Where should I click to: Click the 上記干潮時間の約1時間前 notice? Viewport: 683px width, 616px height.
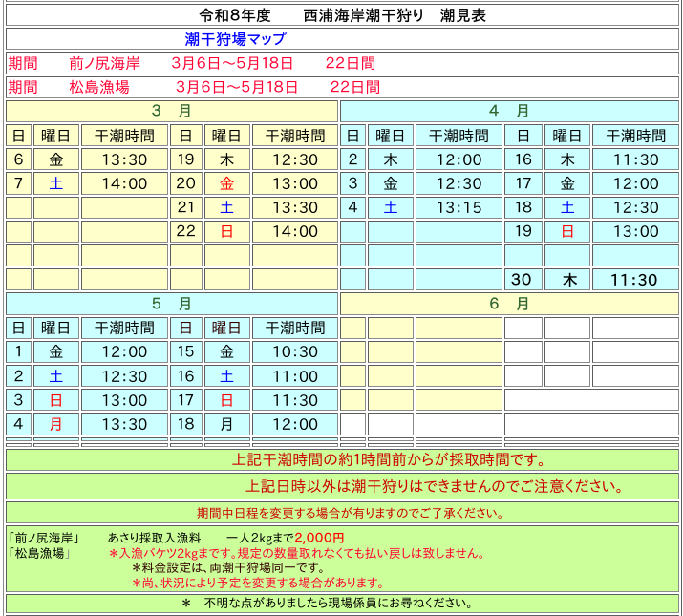(390, 460)
